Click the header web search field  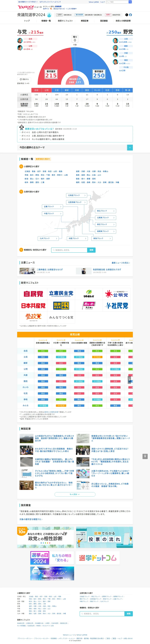[117, 2]
